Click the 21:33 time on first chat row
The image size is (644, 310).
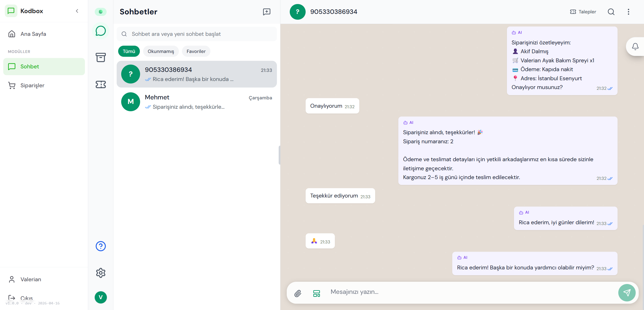[x=266, y=70]
